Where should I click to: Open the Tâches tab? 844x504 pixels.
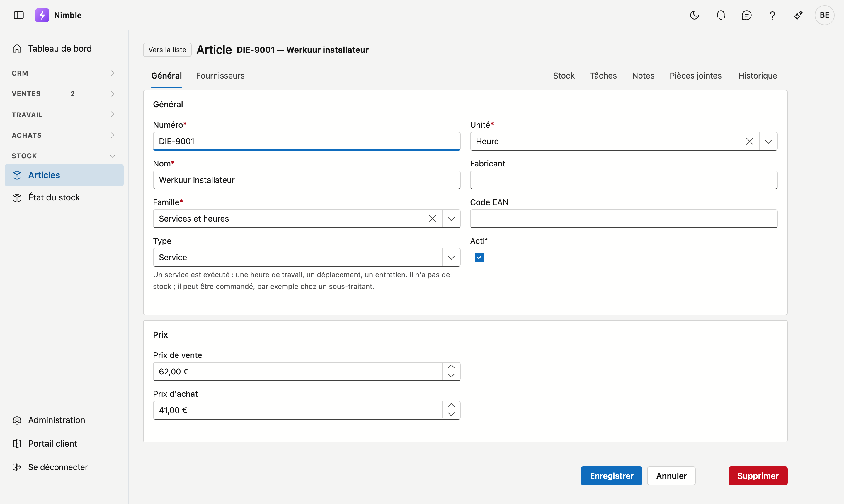603,76
